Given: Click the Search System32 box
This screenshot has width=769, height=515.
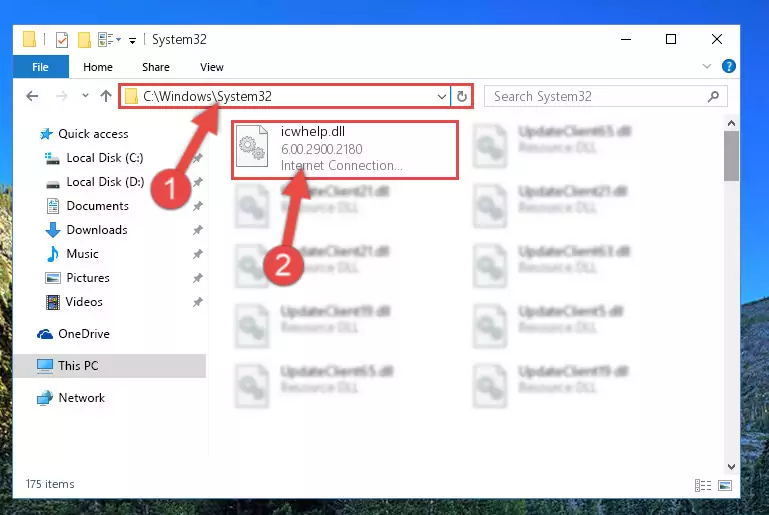Looking at the screenshot, I should click(606, 96).
